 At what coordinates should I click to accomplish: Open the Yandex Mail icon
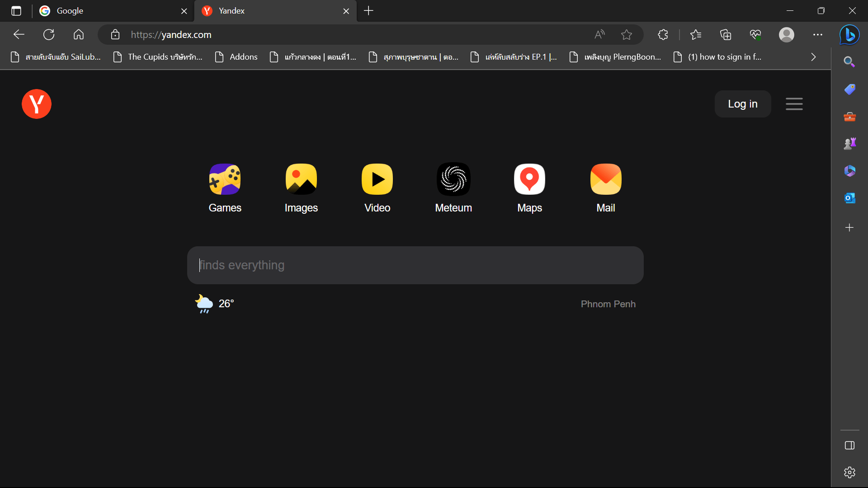click(606, 179)
